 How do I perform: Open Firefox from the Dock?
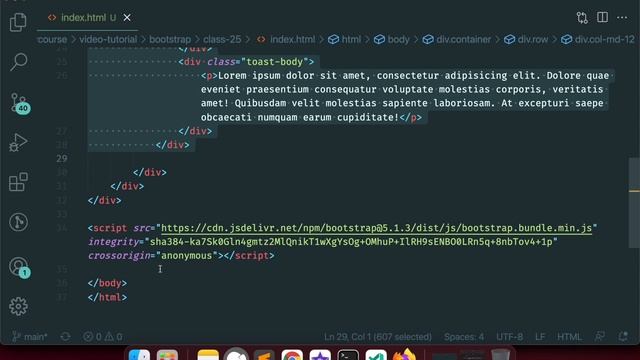pyautogui.click(x=404, y=354)
